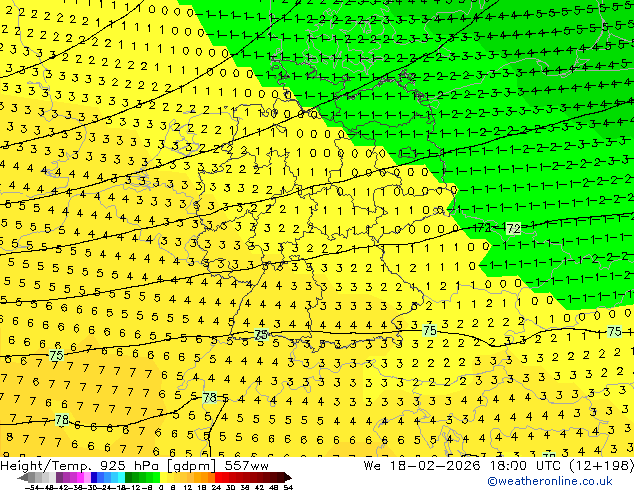634x490 pixels.
Task: Click the "0" value on the color scale
Action: pyautogui.click(x=161, y=487)
